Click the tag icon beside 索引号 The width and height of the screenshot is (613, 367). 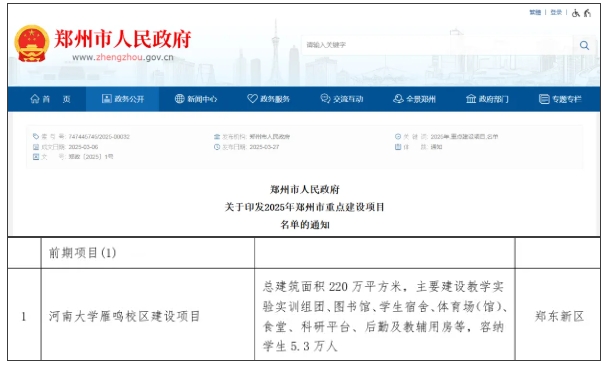click(36, 136)
